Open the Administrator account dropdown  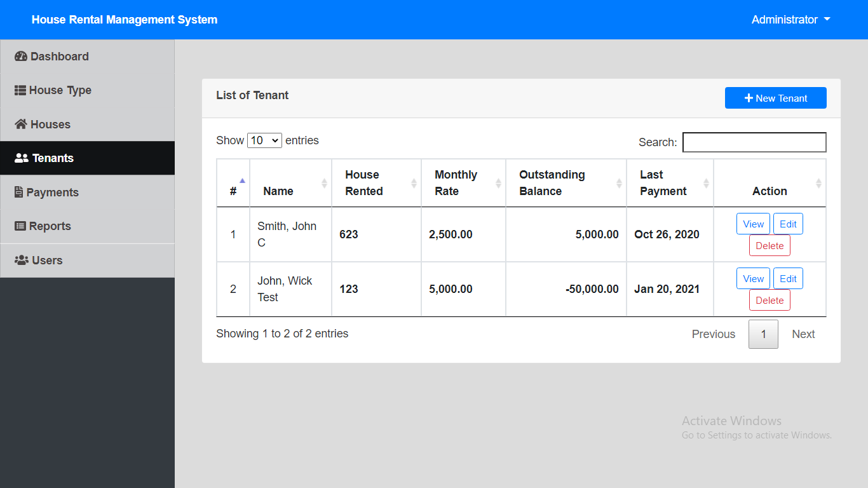point(790,20)
